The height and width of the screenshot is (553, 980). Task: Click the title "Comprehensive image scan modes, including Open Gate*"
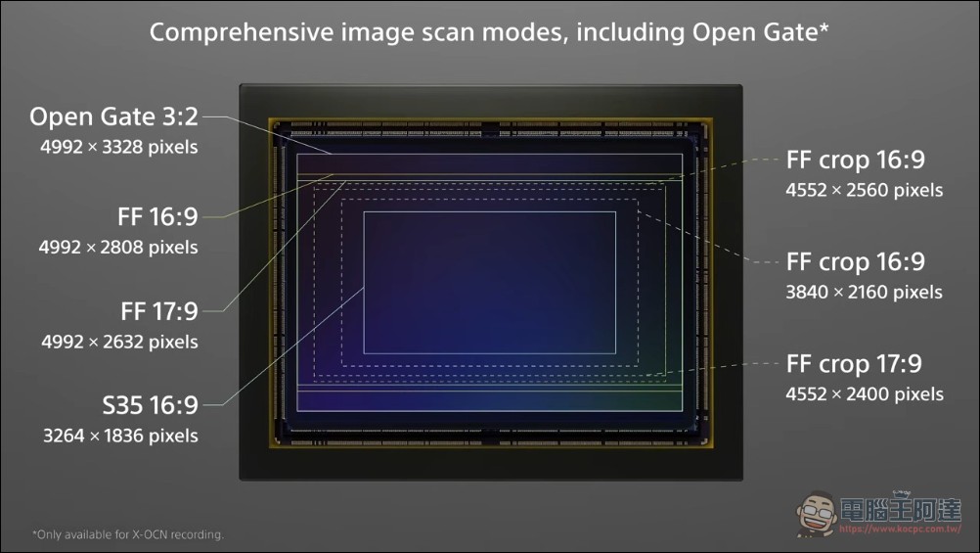489,32
